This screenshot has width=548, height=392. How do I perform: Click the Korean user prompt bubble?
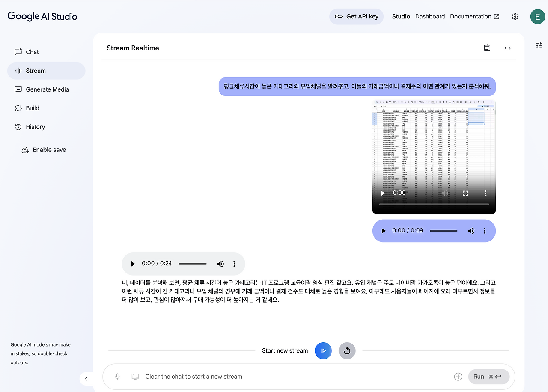tap(357, 86)
